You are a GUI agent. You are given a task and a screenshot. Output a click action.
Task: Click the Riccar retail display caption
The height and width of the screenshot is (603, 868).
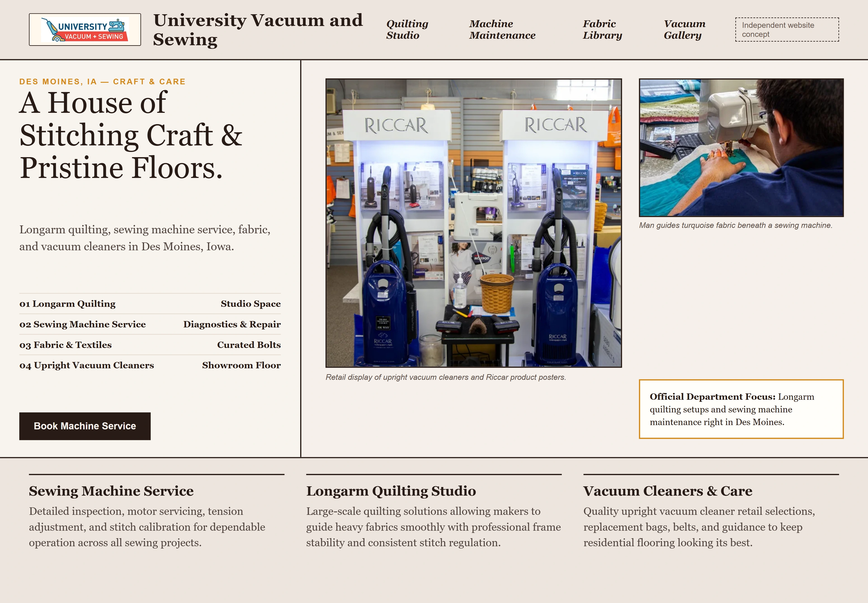pyautogui.click(x=446, y=377)
